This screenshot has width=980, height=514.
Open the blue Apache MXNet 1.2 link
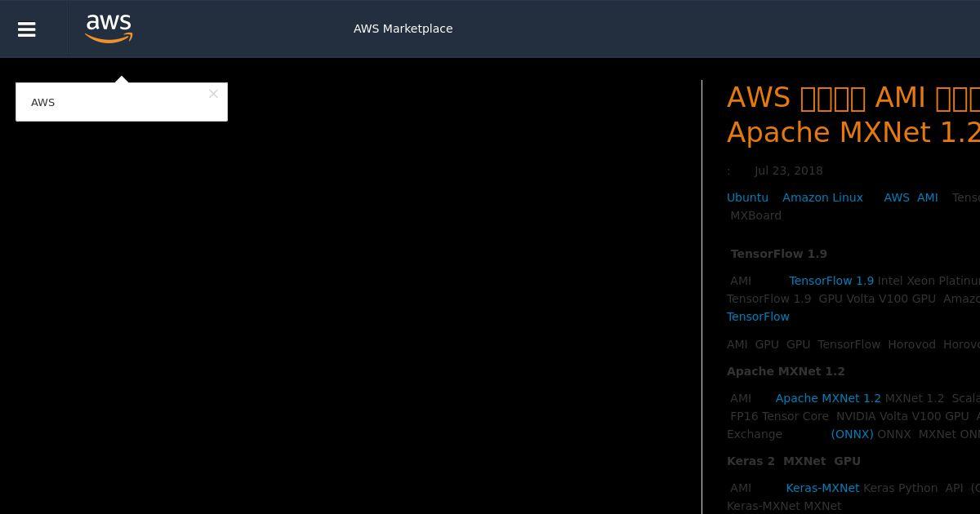(x=828, y=398)
